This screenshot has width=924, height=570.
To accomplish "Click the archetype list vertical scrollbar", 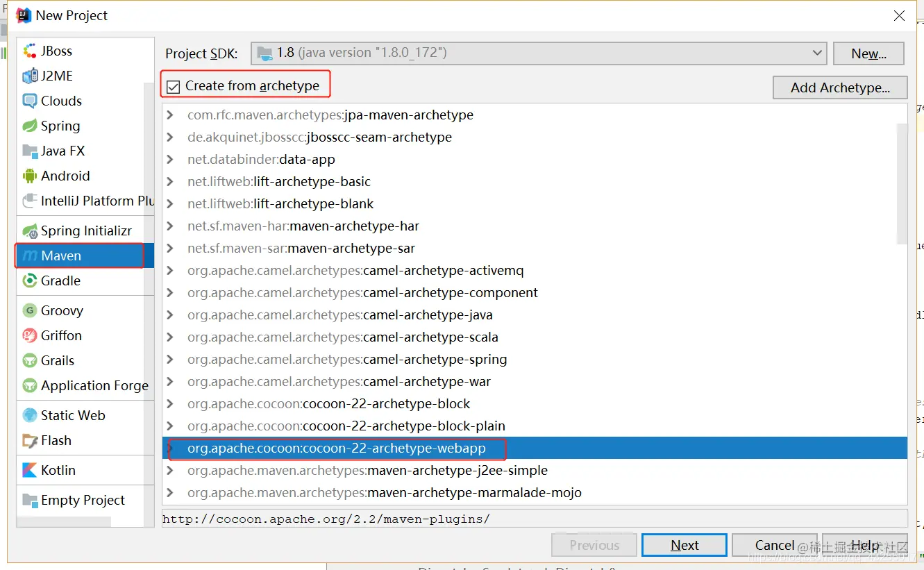I will coord(902,184).
